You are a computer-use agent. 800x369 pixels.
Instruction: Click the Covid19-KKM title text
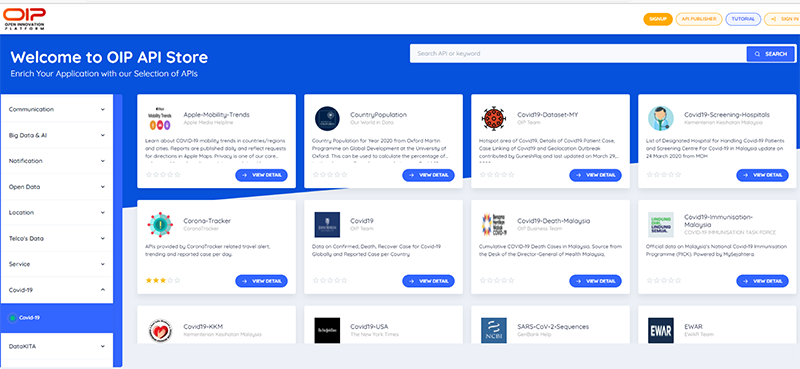(203, 327)
